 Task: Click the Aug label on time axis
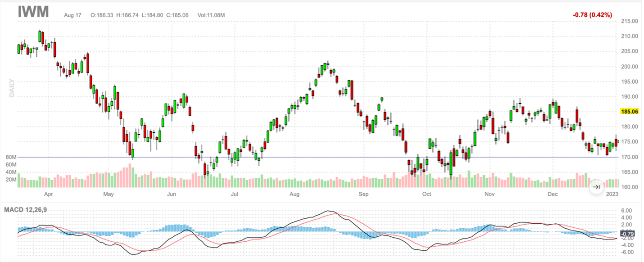pyautogui.click(x=294, y=194)
